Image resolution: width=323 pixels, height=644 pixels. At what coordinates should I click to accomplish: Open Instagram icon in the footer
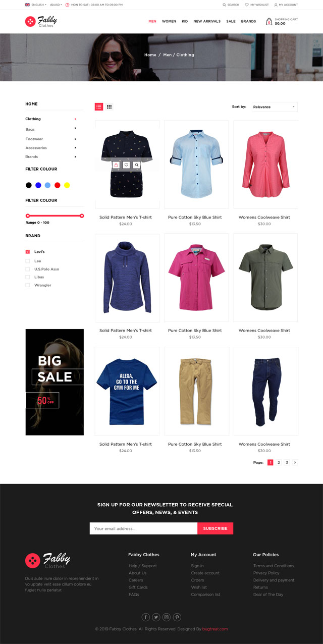tap(167, 617)
